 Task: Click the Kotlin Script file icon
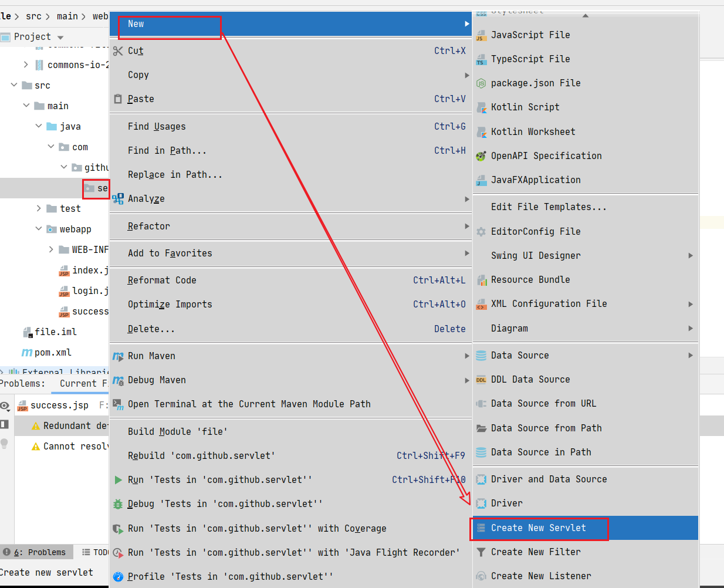tap(481, 107)
